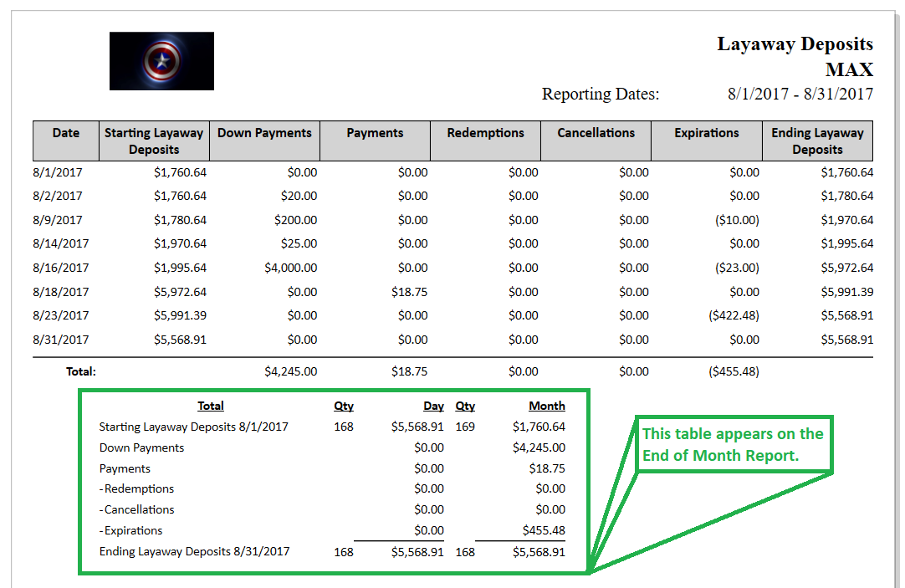The width and height of the screenshot is (905, 588).
Task: Click the Total: row label
Action: (81, 371)
